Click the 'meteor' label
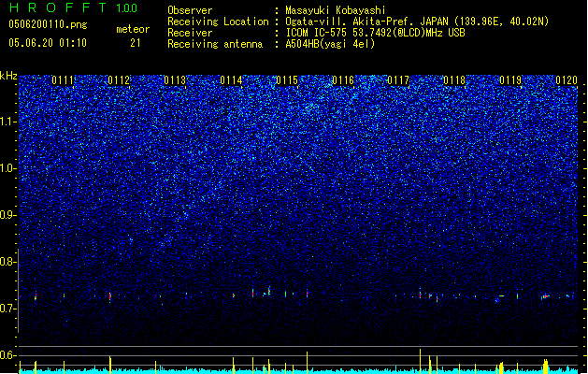The width and height of the screenshot is (588, 374). [x=133, y=29]
